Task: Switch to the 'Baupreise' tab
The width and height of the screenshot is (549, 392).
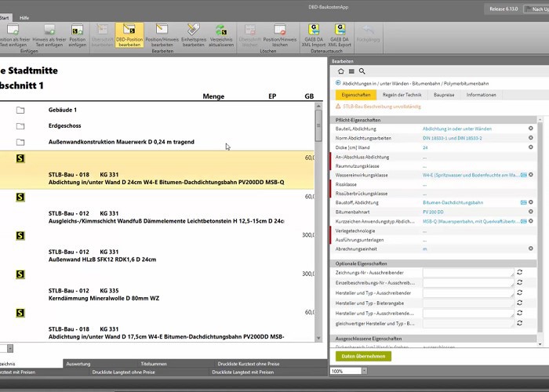Action: pyautogui.click(x=444, y=95)
